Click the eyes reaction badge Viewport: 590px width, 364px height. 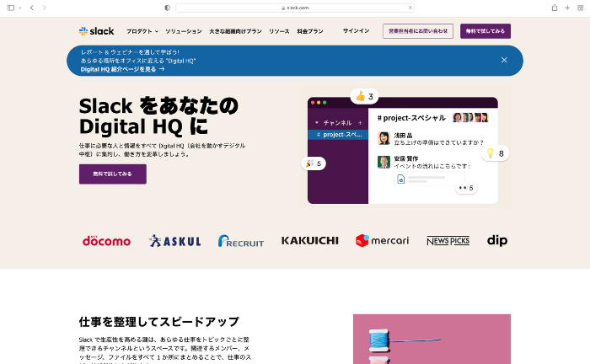pos(465,188)
